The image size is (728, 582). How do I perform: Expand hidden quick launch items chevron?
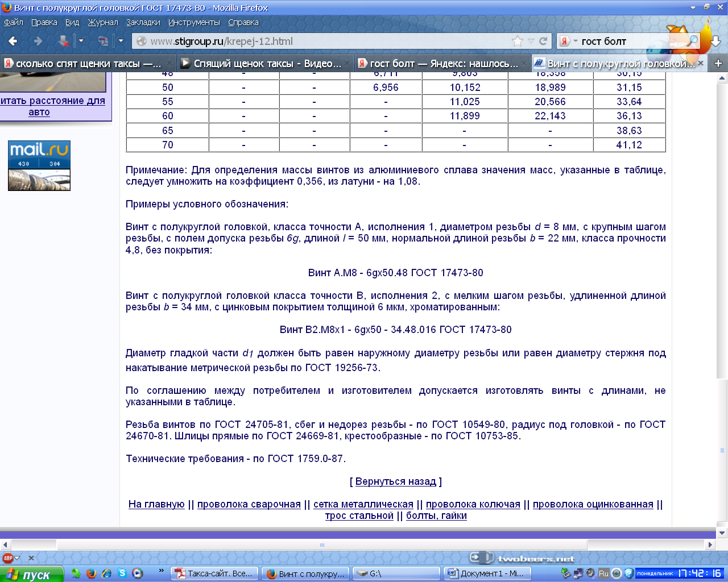click(x=162, y=571)
